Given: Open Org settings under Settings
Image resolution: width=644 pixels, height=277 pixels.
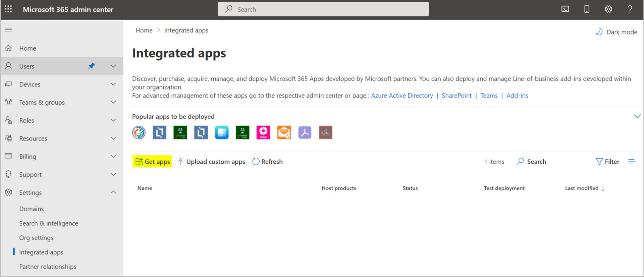Looking at the screenshot, I should point(36,238).
